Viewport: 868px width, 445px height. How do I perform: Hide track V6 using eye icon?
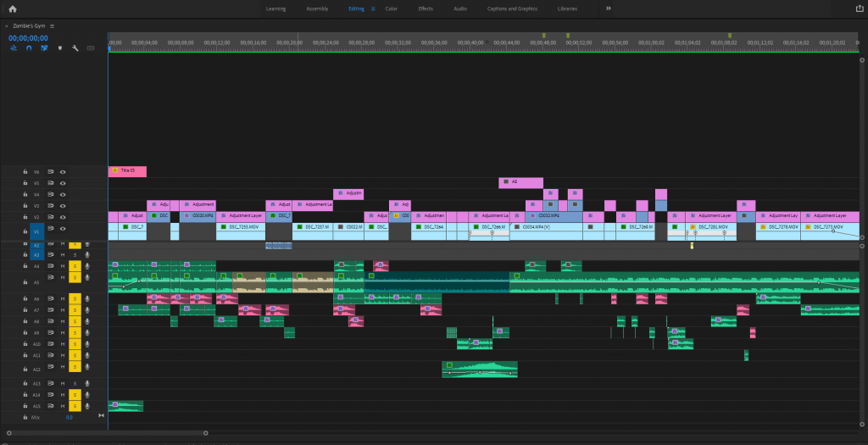coord(63,172)
